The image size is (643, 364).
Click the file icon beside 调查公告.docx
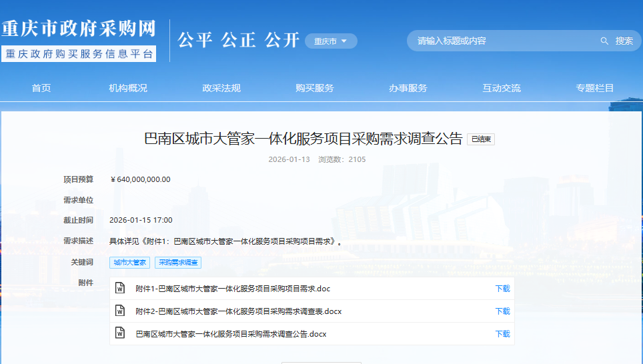(x=120, y=333)
